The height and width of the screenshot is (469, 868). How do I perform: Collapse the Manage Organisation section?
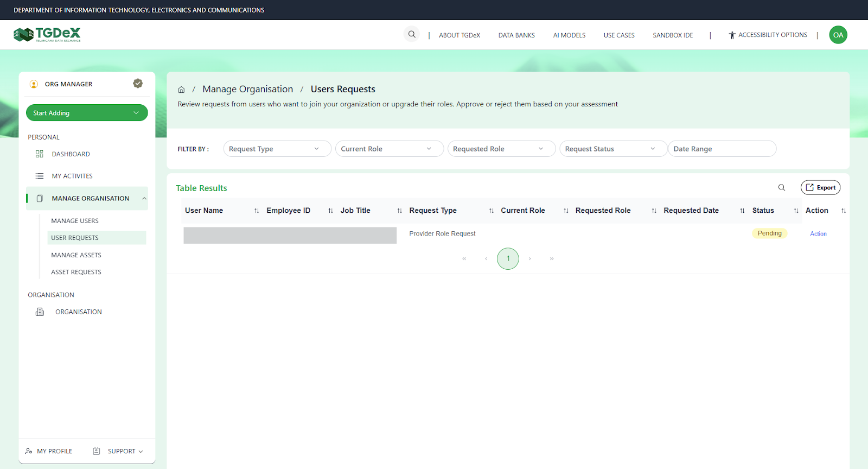tap(144, 199)
